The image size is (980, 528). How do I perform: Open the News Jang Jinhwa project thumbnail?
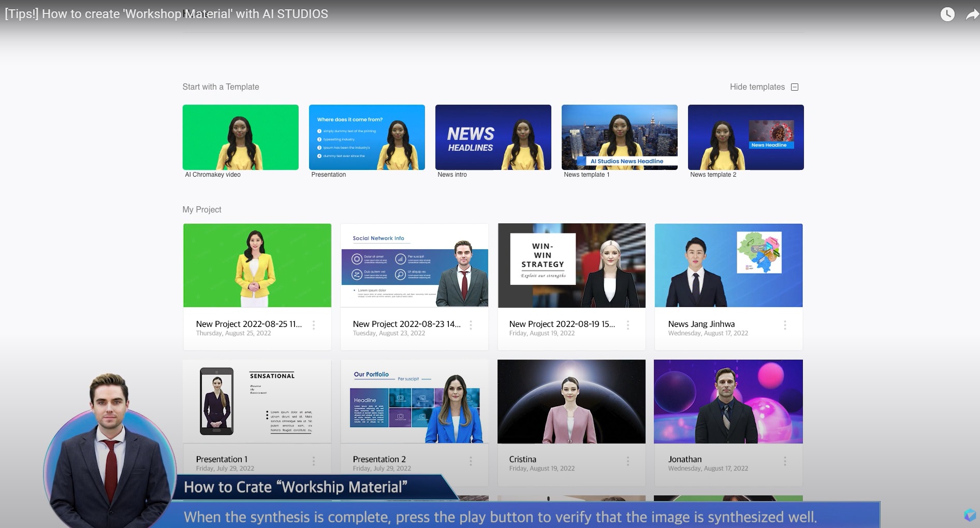click(x=728, y=265)
